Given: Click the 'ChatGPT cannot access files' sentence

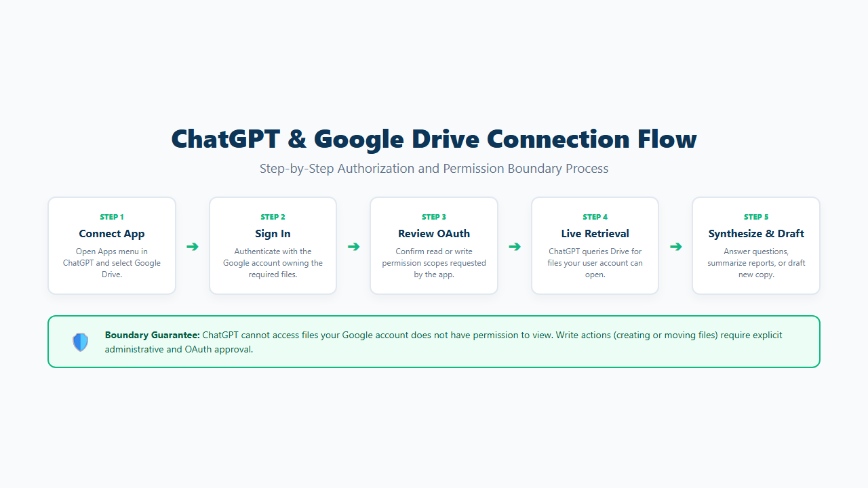Looking at the screenshot, I should click(x=377, y=335).
